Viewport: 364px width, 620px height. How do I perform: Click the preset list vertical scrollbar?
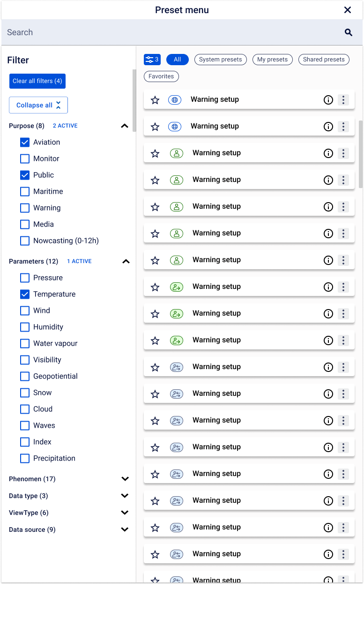pyautogui.click(x=361, y=154)
